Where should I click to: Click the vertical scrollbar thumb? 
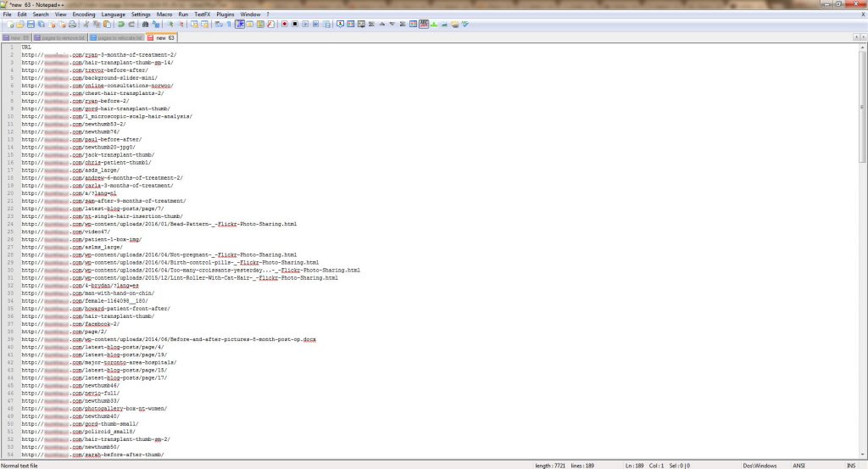click(x=862, y=108)
